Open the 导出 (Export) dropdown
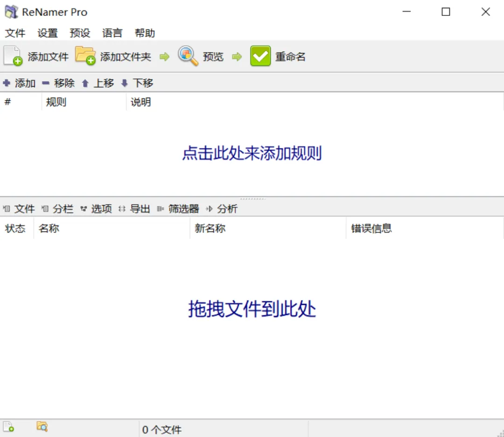This screenshot has width=504, height=437. point(134,209)
